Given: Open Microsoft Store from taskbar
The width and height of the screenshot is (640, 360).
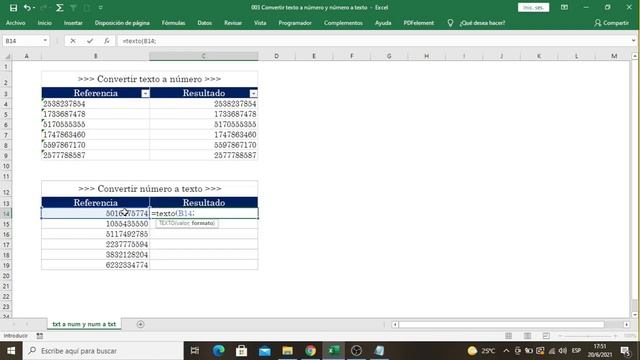Looking at the screenshot, I should coord(241,351).
